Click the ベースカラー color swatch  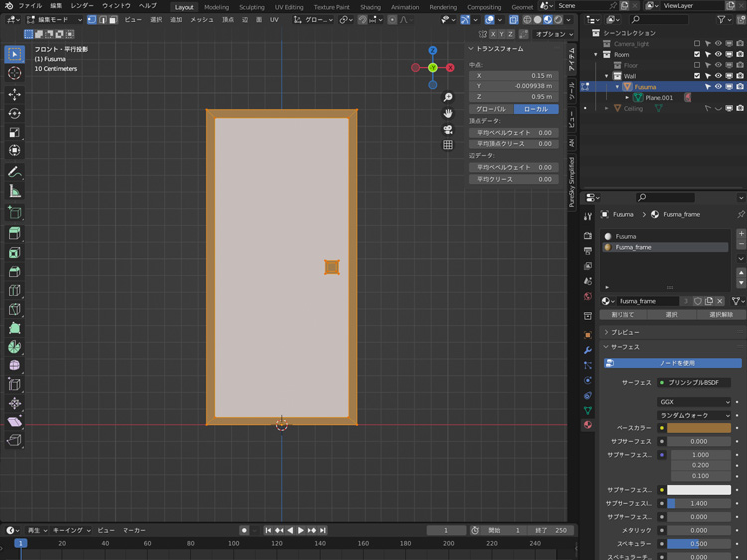tap(699, 428)
